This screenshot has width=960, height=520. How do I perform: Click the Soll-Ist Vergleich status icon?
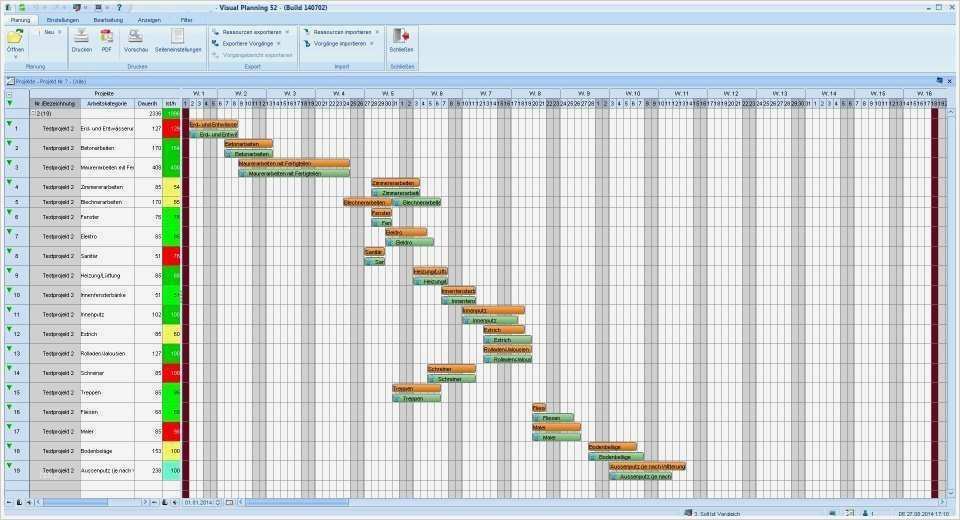688,513
